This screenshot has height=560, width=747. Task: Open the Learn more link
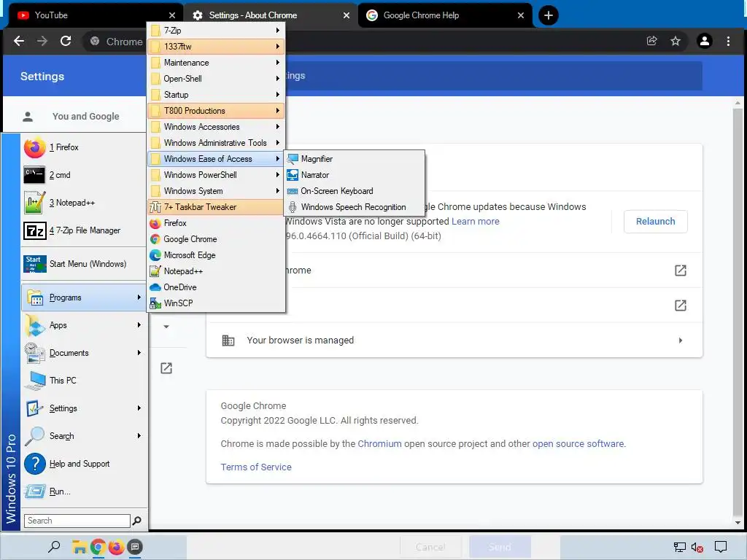pyautogui.click(x=476, y=222)
